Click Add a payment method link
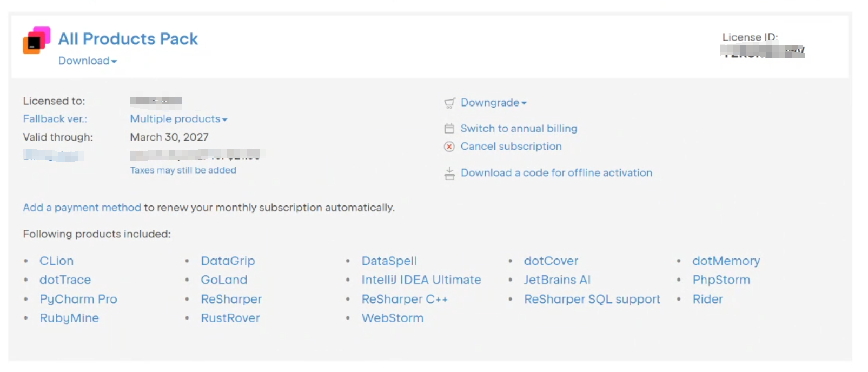868x372 pixels. [82, 208]
